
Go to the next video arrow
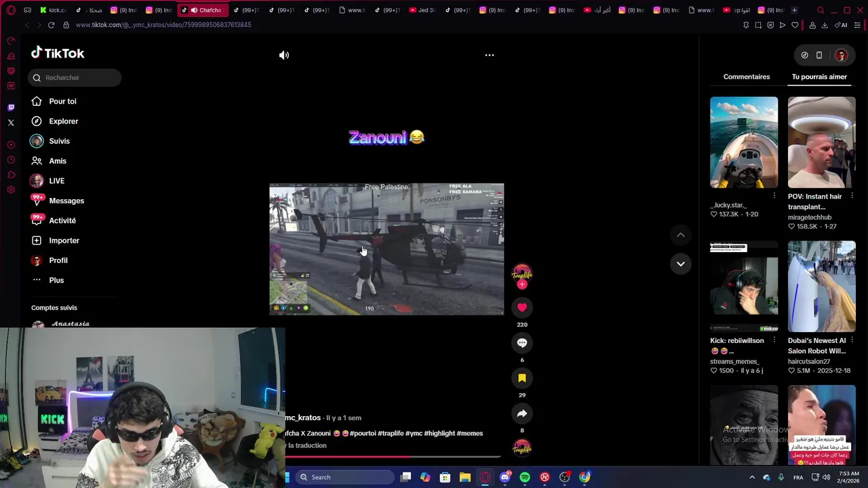click(681, 264)
